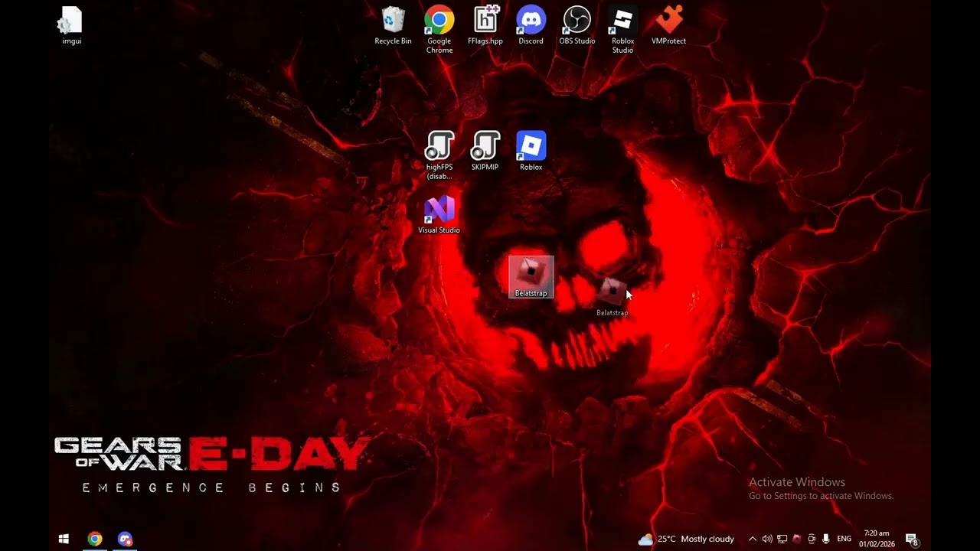Select the VMProtect desktop icon
The height and width of the screenshot is (551, 980).
668,26
